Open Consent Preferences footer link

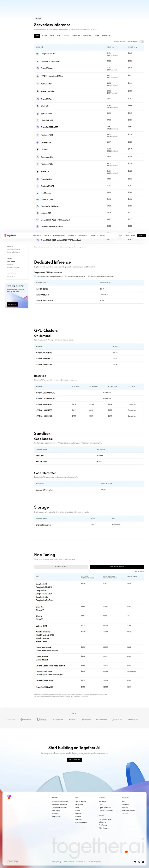click(95, 862)
